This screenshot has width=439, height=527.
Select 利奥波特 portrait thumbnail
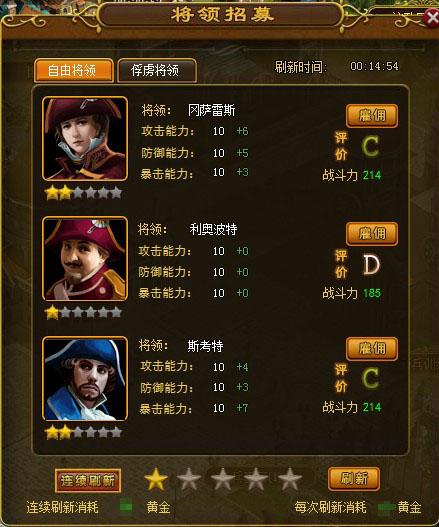click(x=85, y=258)
